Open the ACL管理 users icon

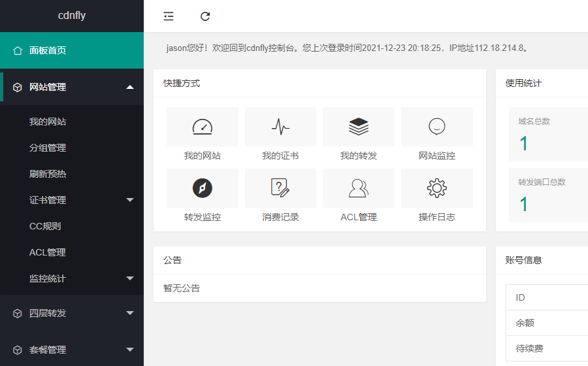coord(359,188)
